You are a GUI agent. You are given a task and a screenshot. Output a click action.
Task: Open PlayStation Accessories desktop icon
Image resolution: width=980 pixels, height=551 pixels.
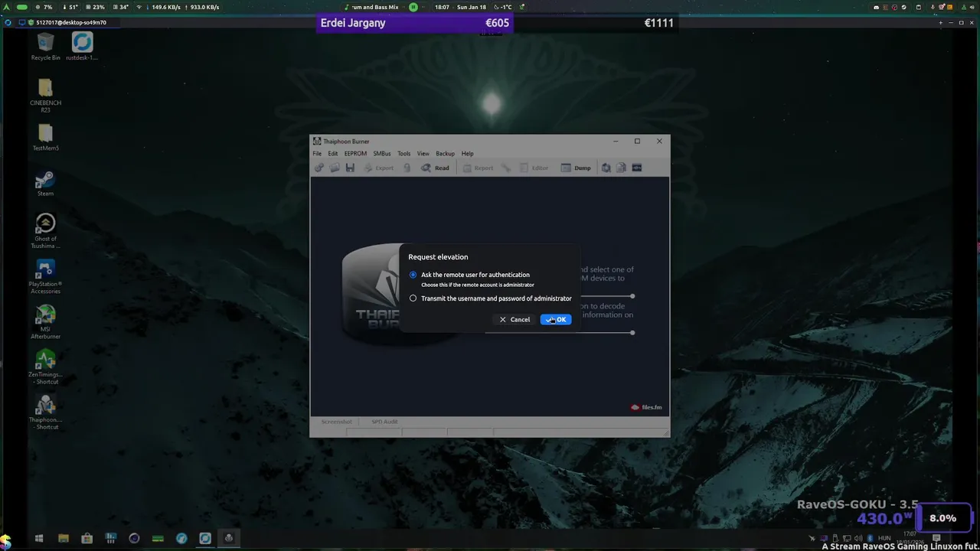click(45, 276)
